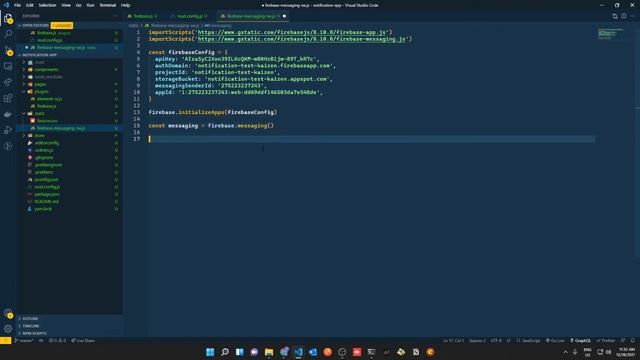Viewport: 640px width, 360px height.
Task: Open the Run menu
Action: point(91,5)
